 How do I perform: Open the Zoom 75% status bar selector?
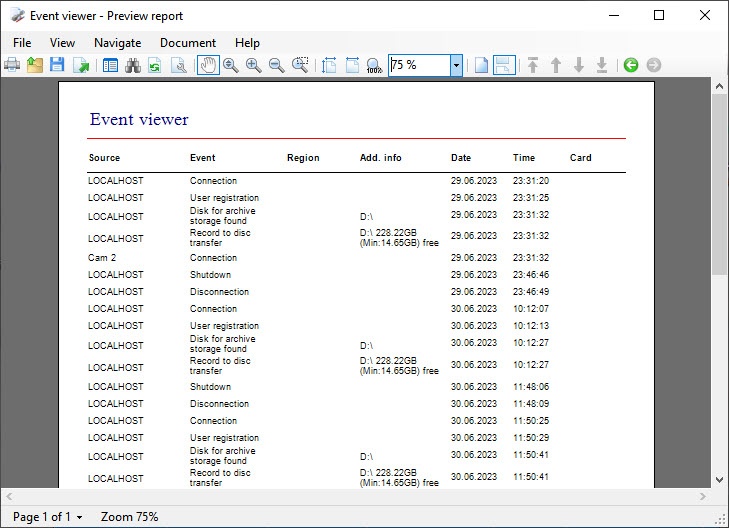[x=129, y=517]
